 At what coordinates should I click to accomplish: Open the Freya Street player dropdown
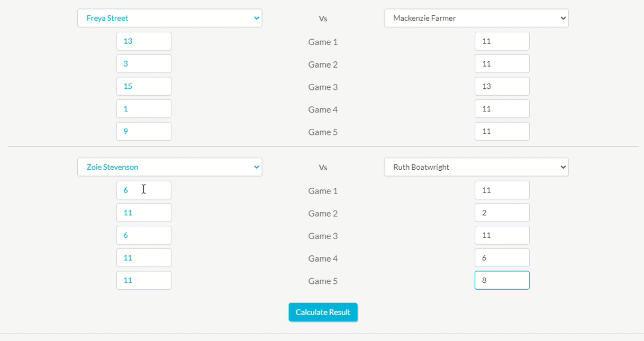169,18
